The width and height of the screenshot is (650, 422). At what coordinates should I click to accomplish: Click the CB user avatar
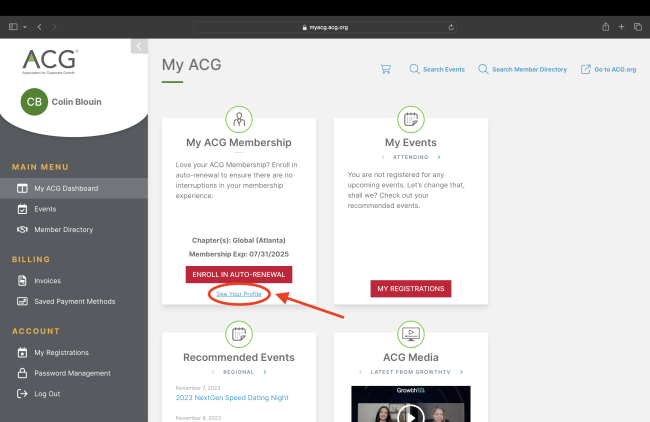click(34, 102)
